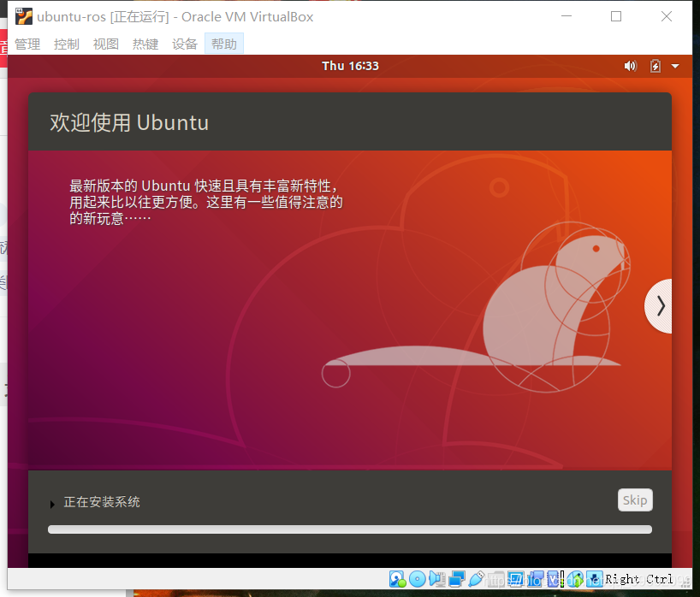Viewport: 700px width, 597px height.
Task: Click the installation progress bar
Action: pos(350,529)
